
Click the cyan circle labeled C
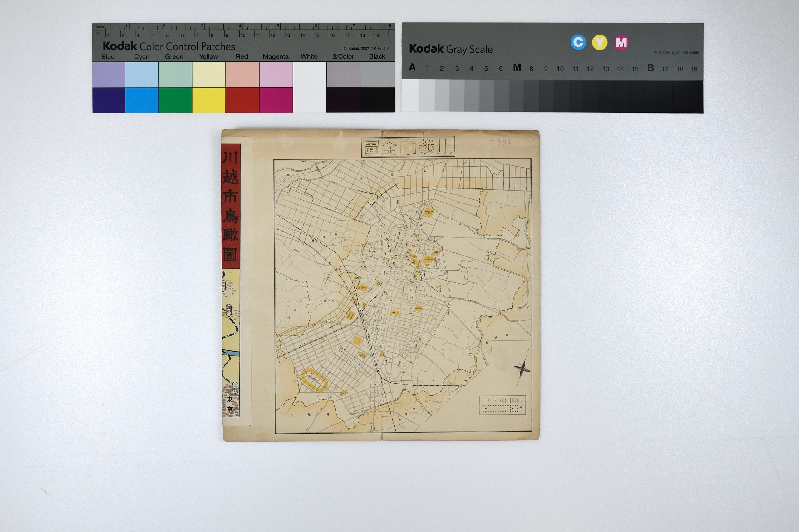tap(578, 42)
